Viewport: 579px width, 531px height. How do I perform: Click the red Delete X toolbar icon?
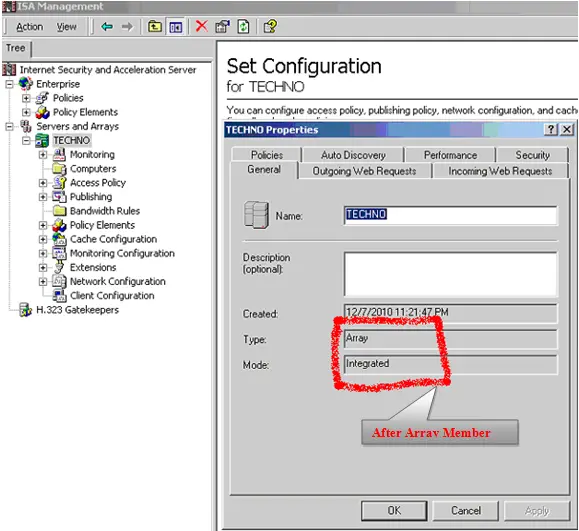[202, 26]
